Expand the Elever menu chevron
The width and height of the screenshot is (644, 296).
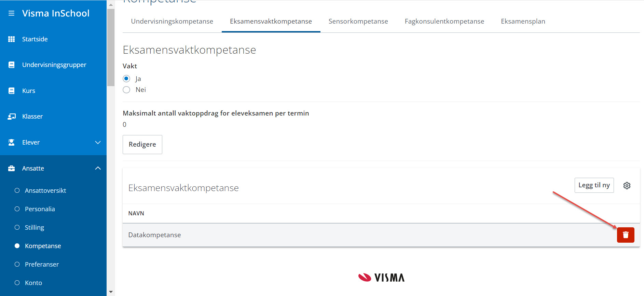click(98, 143)
